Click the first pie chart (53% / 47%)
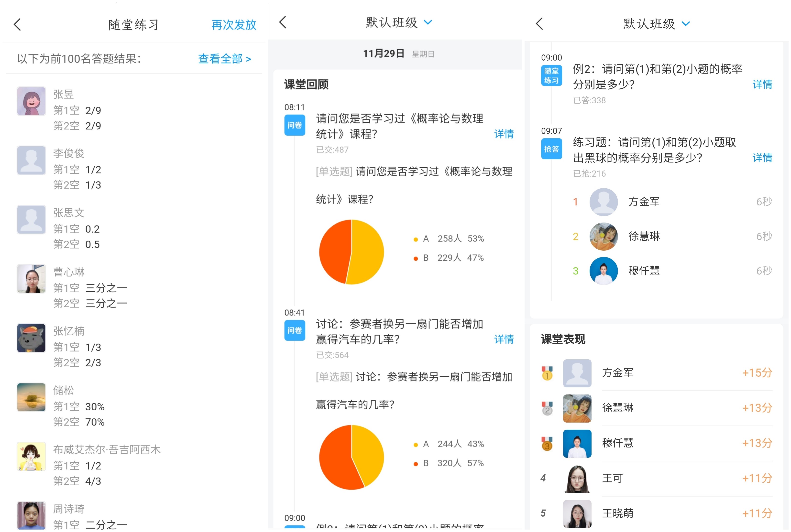Viewport: 791px width, 532px height. coord(351,252)
